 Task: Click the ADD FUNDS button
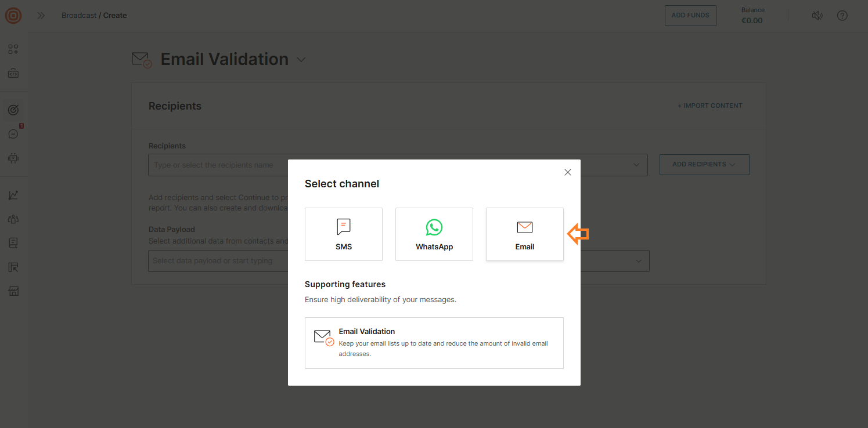coord(690,16)
